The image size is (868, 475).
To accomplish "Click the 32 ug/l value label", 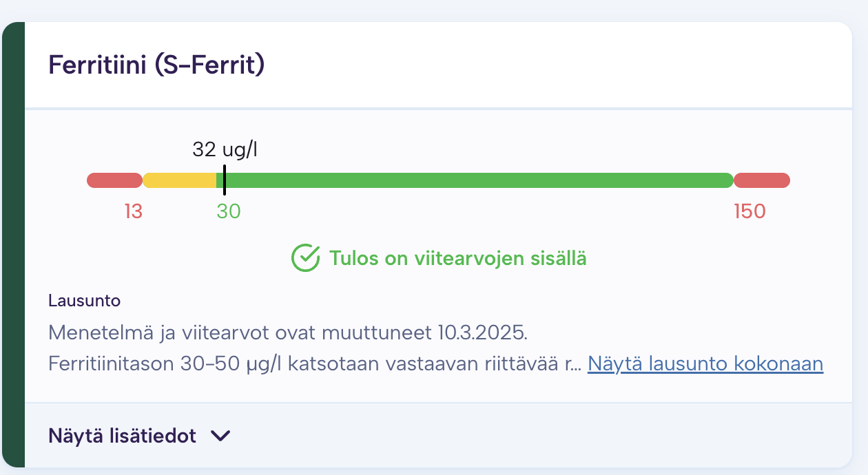I will coord(225,148).
